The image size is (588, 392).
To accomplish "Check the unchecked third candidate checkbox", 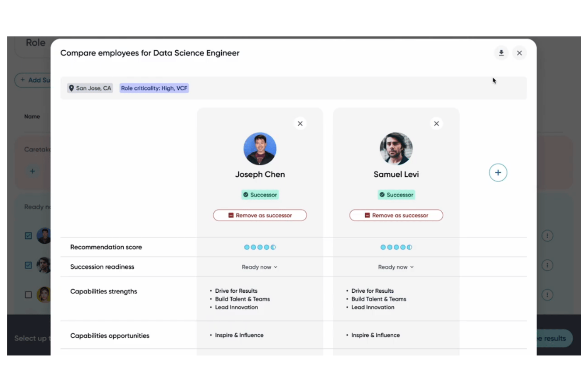I will (29, 295).
